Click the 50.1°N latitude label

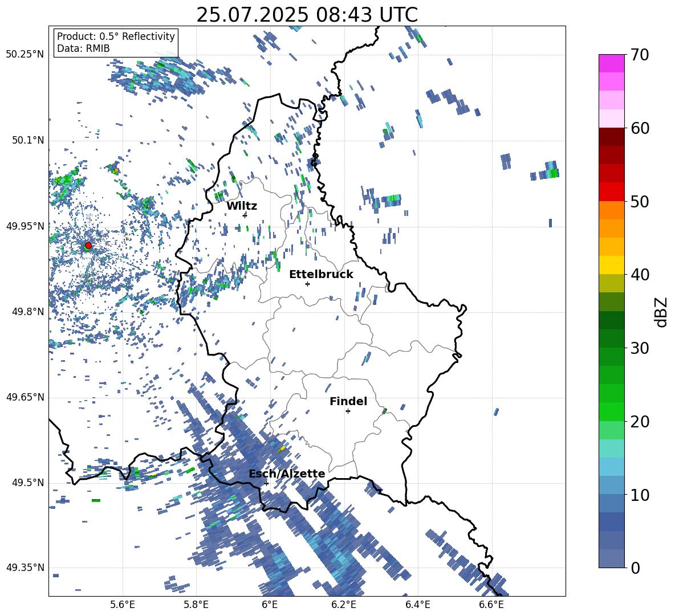[x=28, y=140]
